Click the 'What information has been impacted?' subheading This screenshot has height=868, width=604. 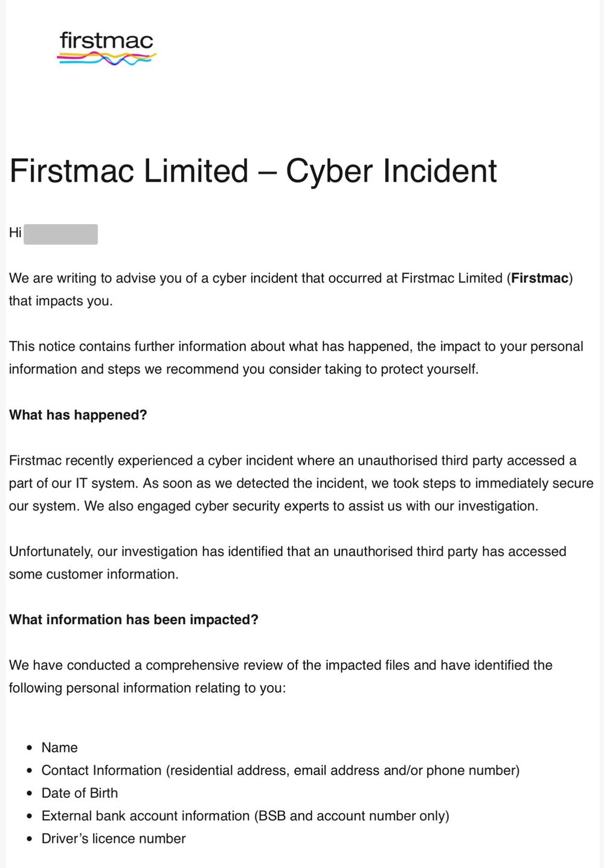(133, 620)
